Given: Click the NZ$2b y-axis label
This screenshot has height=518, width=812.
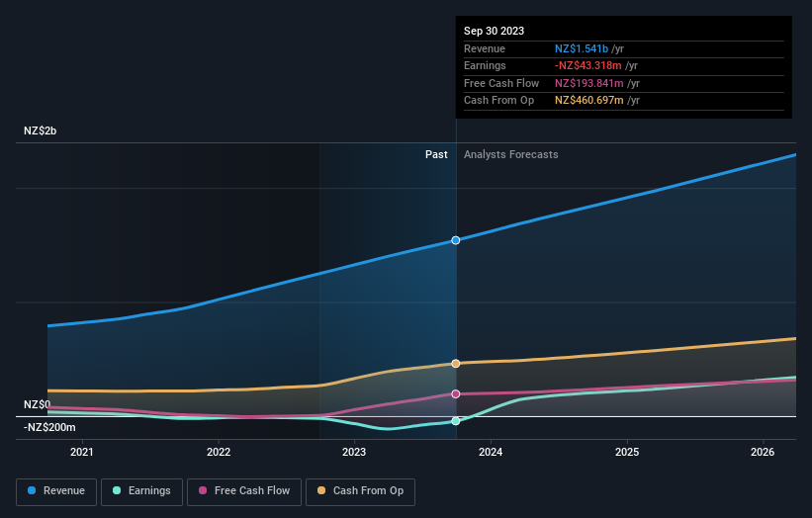Looking at the screenshot, I should tap(40, 130).
